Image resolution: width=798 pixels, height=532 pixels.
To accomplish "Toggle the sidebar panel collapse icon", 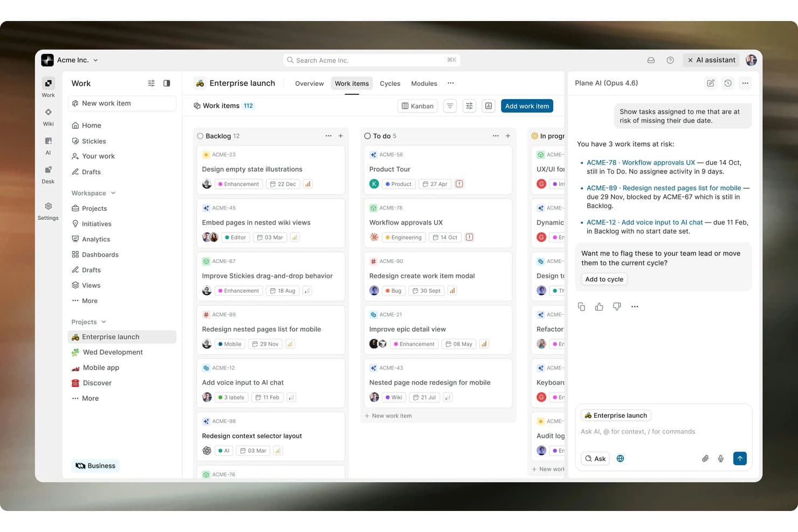I will click(x=167, y=84).
